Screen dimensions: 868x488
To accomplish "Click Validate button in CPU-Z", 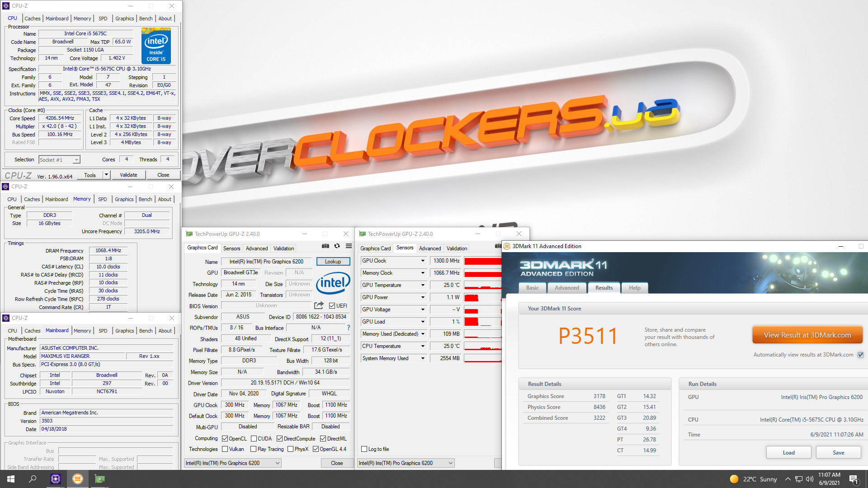I will click(x=128, y=175).
